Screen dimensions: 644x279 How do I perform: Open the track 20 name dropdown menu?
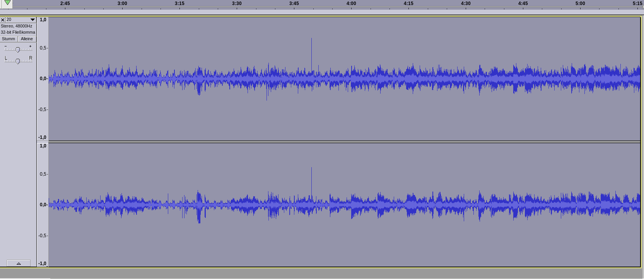point(21,20)
